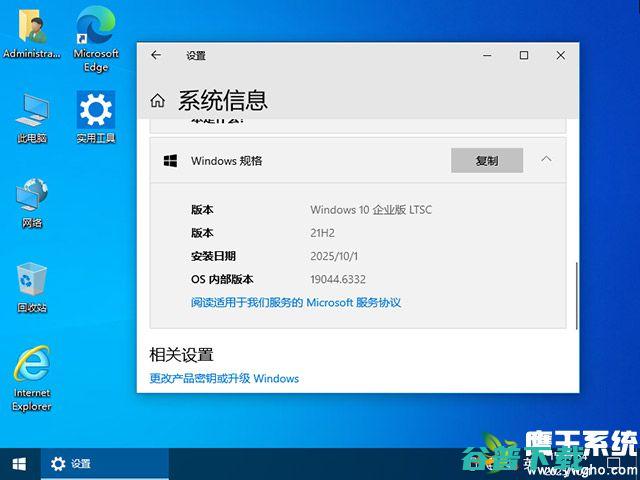Collapse the Windows 规格 section chevron

click(546, 160)
